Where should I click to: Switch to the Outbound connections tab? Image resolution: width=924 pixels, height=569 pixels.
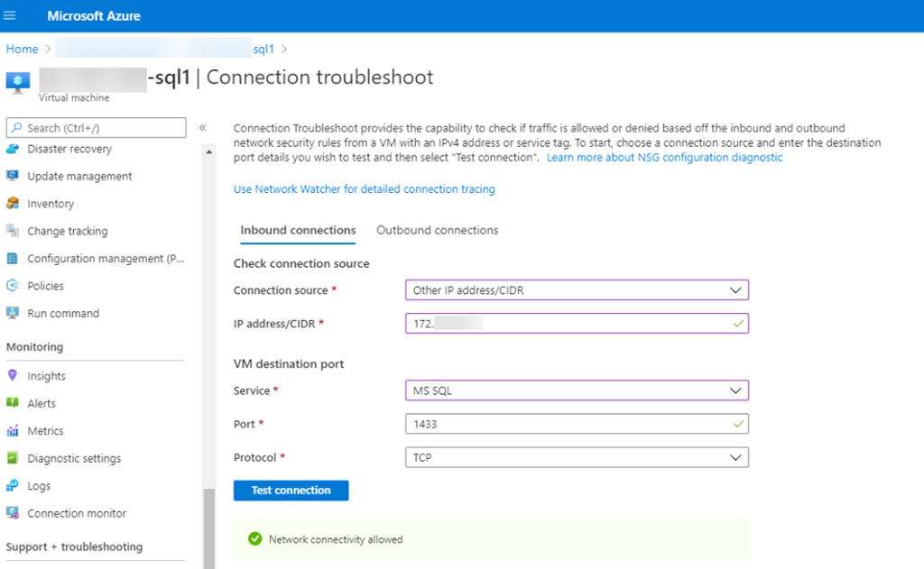(438, 230)
